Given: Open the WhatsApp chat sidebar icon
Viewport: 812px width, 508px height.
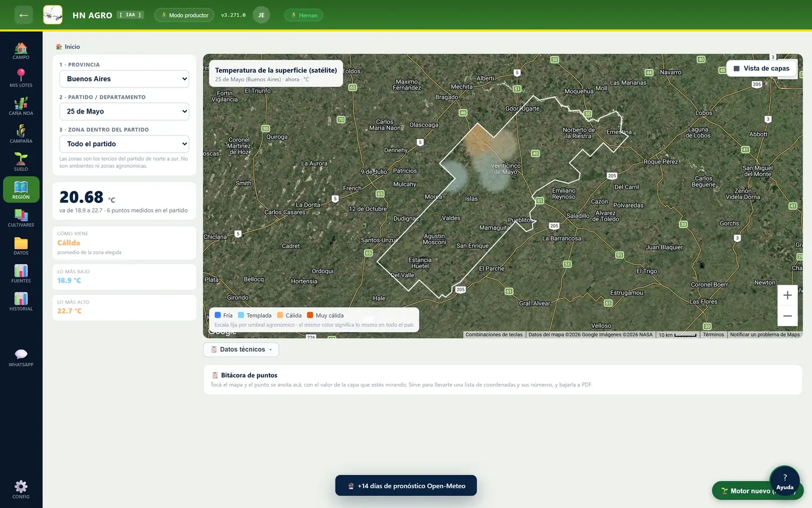Looking at the screenshot, I should (x=21, y=357).
